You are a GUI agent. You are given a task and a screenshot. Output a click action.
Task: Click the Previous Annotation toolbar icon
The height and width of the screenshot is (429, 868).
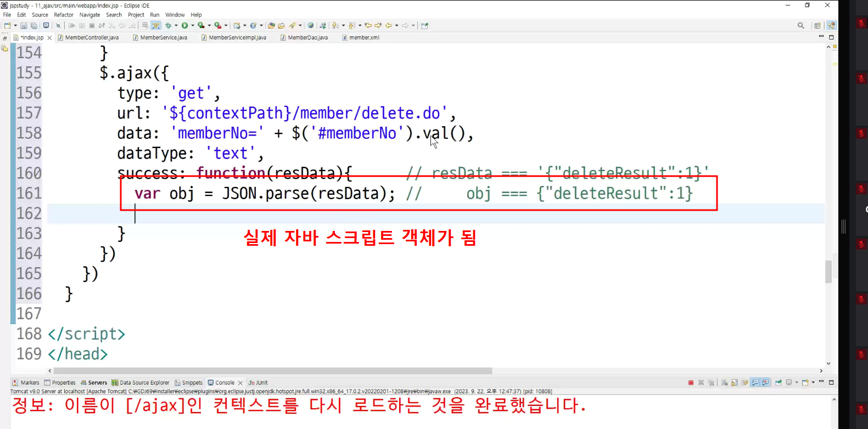tap(352, 26)
